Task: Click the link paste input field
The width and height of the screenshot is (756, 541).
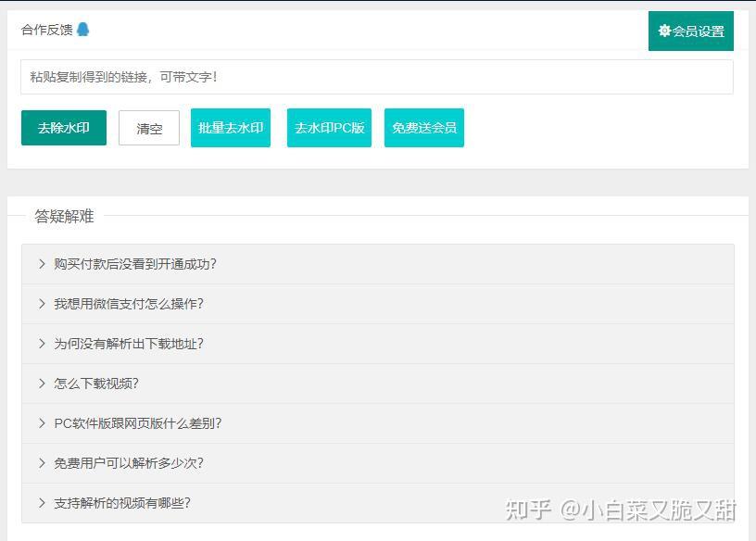Action: (x=377, y=77)
